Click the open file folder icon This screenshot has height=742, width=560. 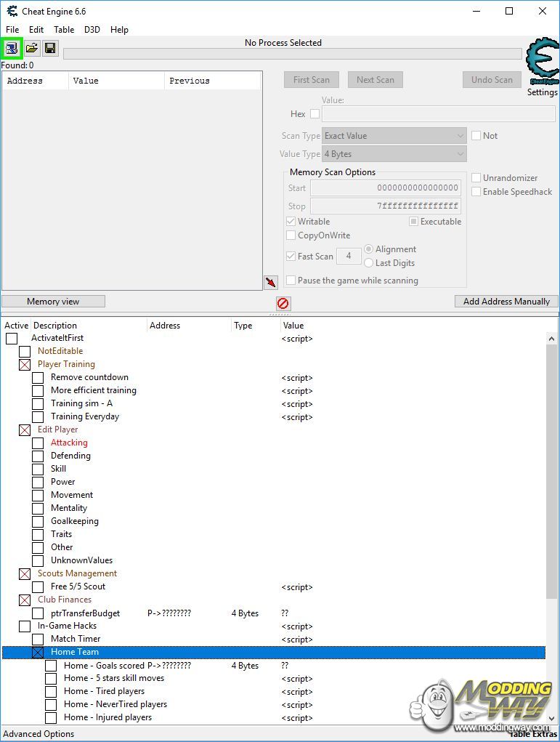pos(32,49)
